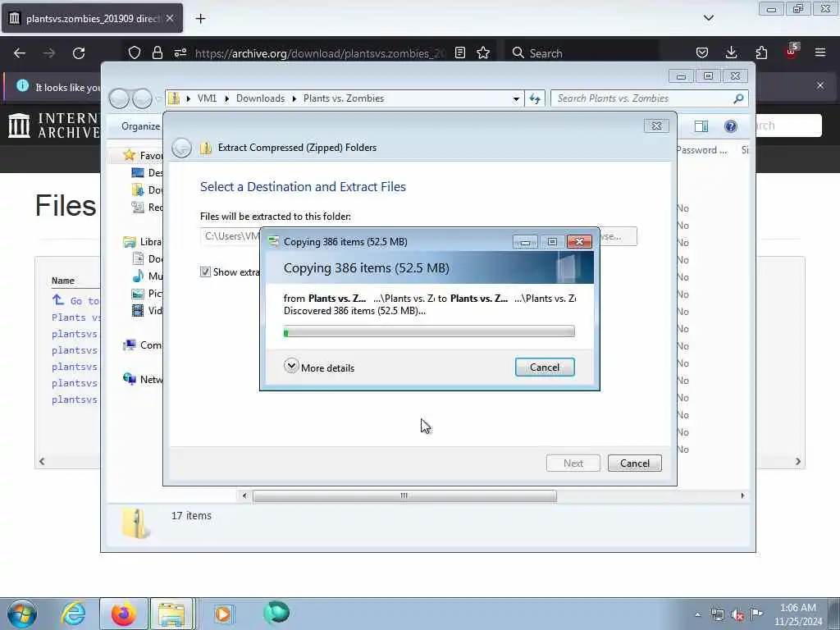
Task: Open Firefox extensions menu
Action: point(761,52)
